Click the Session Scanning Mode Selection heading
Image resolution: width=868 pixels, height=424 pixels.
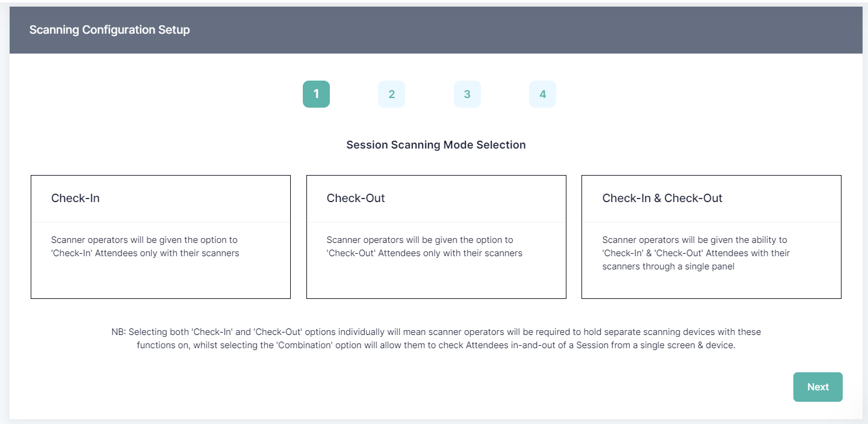(436, 145)
